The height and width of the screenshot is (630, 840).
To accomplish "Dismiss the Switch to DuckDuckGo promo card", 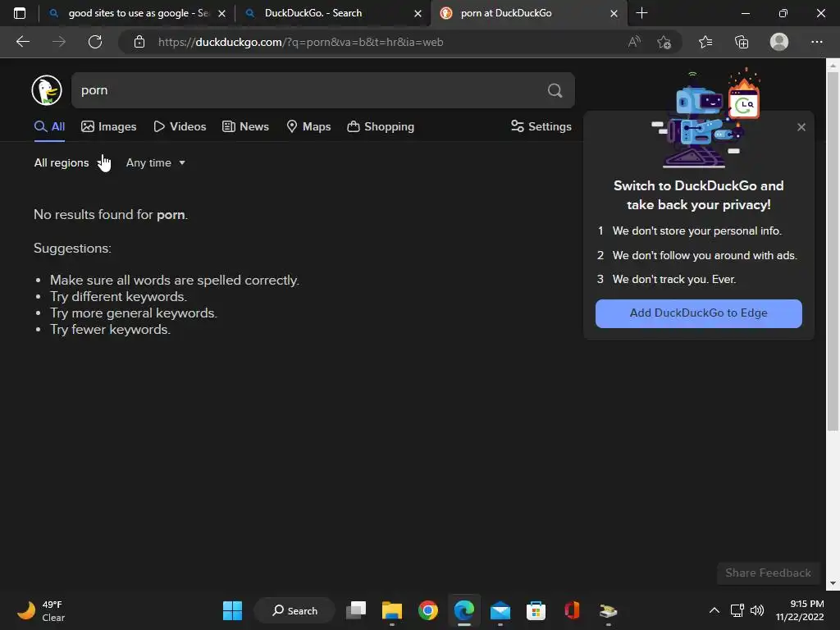I will (x=801, y=127).
